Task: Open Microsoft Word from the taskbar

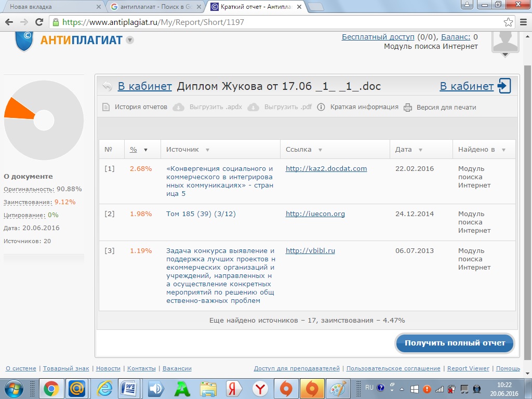Action: click(x=130, y=388)
